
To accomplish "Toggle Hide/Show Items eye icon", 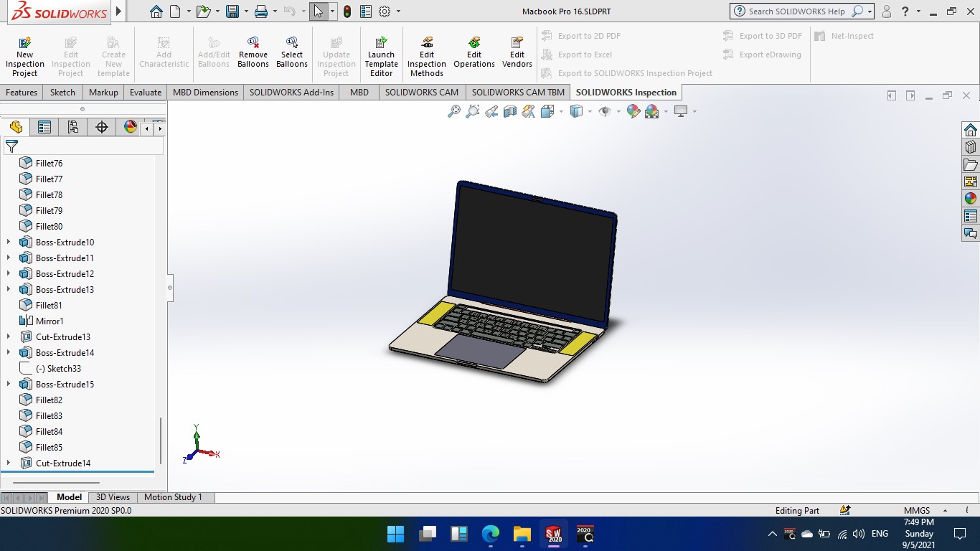I will click(x=605, y=111).
